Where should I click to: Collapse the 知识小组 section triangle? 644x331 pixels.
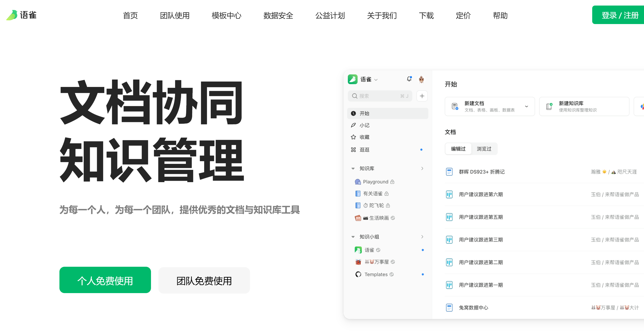[353, 237]
